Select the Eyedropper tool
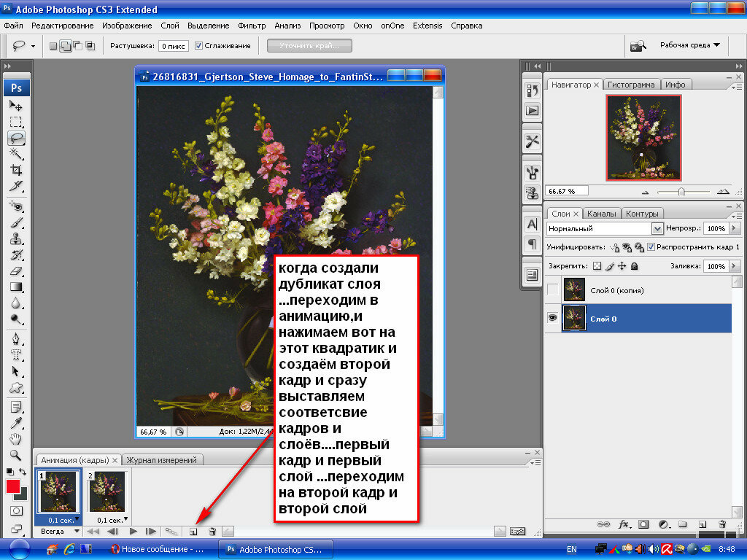This screenshot has width=747, height=560. [x=16, y=424]
